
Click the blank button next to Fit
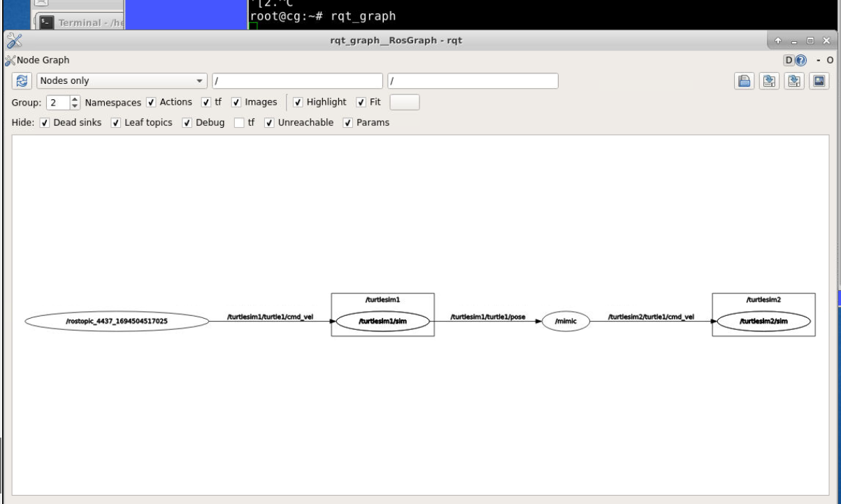[404, 102]
